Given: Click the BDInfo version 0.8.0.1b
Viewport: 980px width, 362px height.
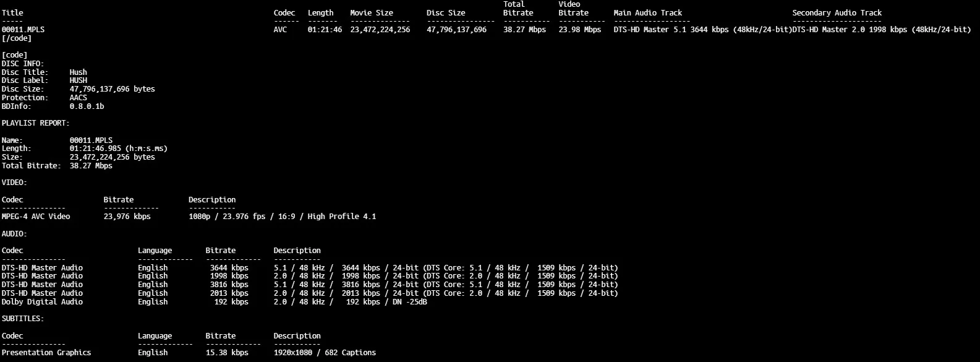Looking at the screenshot, I should coord(87,106).
